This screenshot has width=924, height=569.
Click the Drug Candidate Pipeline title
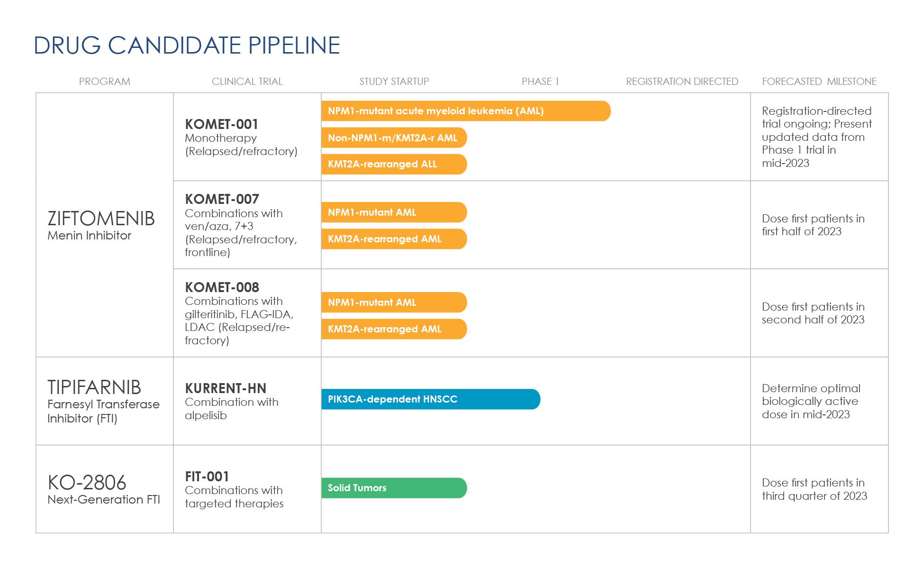coord(187,46)
